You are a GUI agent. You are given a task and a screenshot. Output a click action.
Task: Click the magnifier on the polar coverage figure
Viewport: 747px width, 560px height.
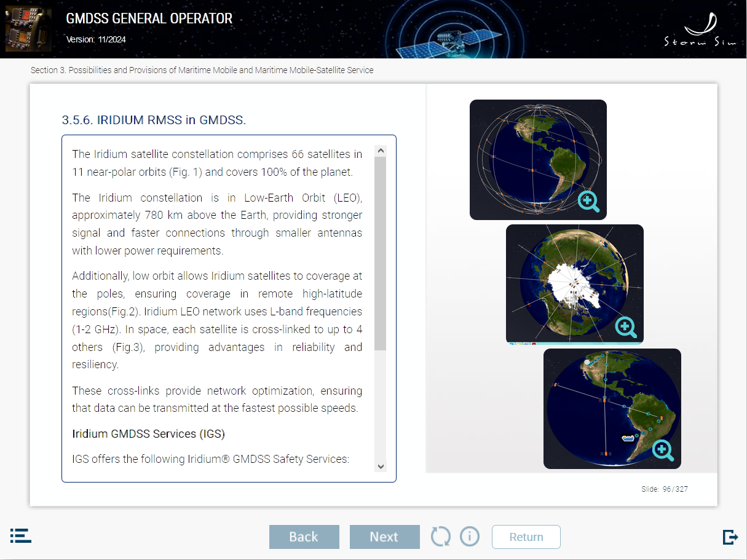pos(626,328)
